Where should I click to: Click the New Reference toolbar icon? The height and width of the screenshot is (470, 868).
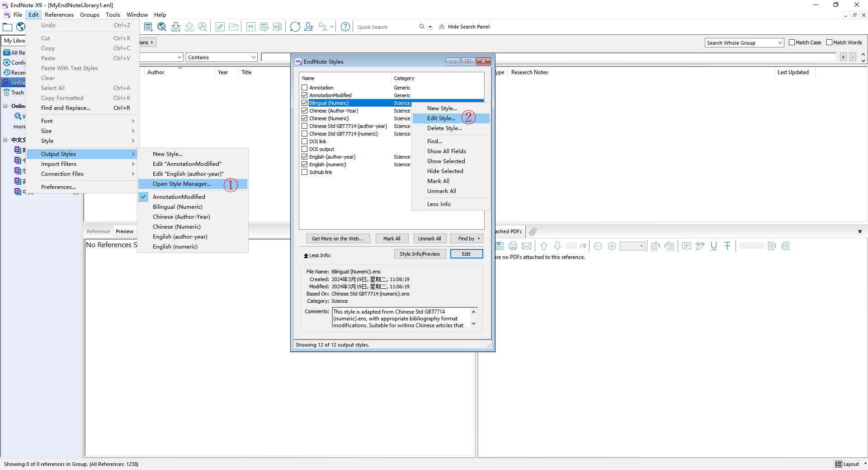point(148,27)
